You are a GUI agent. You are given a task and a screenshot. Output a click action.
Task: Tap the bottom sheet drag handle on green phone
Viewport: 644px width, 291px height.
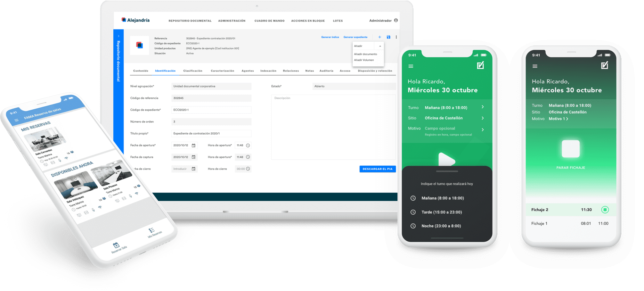pos(447,171)
